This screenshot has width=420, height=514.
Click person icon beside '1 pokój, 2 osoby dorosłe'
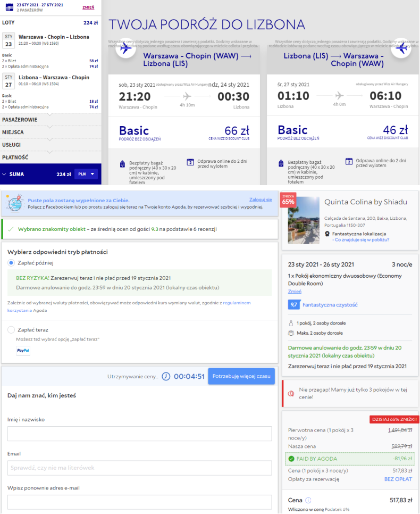point(291,323)
